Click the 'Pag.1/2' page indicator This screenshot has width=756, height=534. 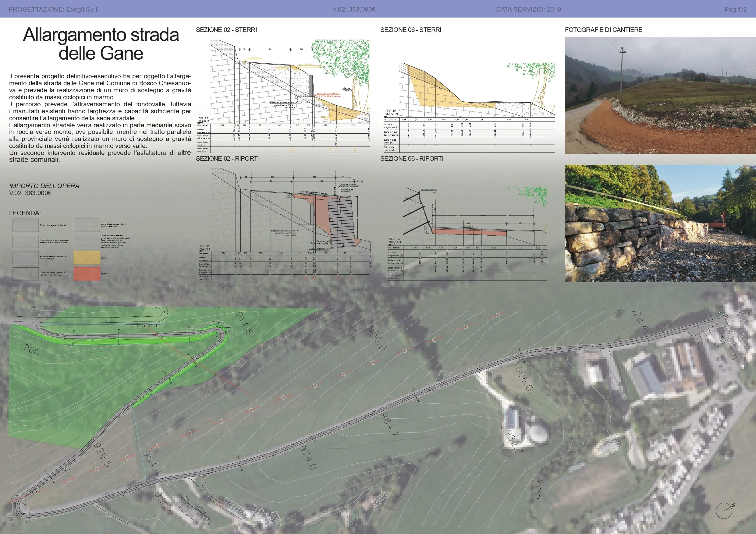pyautogui.click(x=735, y=9)
